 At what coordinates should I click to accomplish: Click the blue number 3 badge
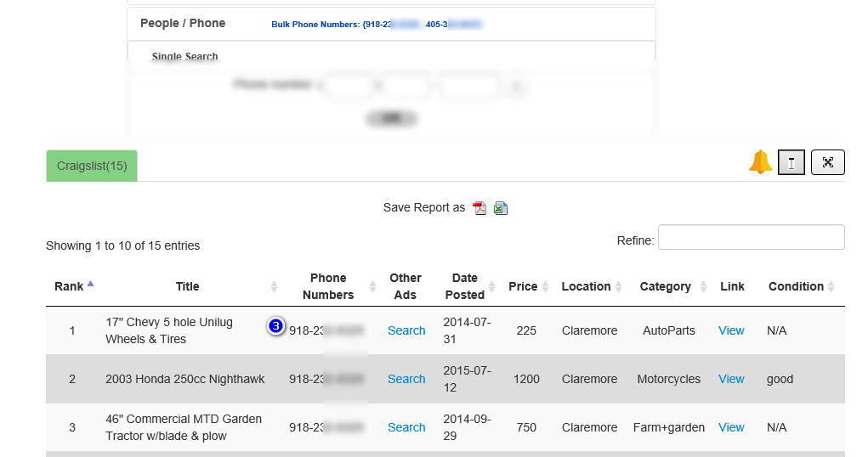click(275, 326)
